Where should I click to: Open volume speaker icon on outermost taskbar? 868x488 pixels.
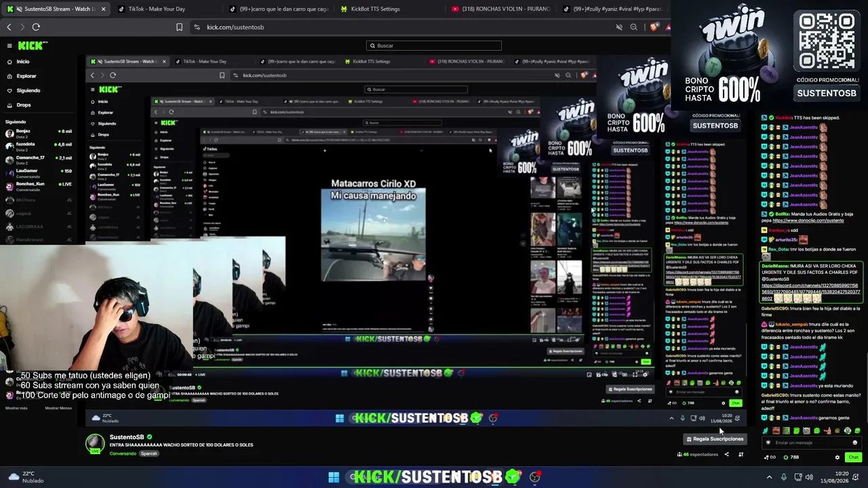coord(810,477)
